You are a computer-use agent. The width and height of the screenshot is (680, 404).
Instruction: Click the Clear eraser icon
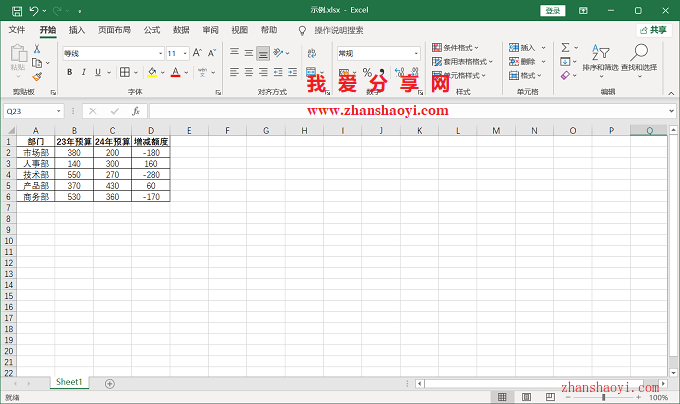(565, 75)
